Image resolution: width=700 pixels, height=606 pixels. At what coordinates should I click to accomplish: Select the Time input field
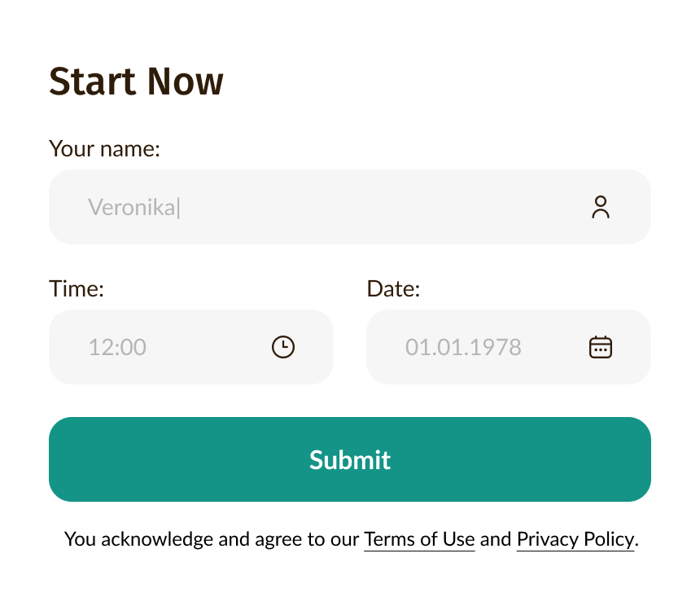(x=191, y=347)
